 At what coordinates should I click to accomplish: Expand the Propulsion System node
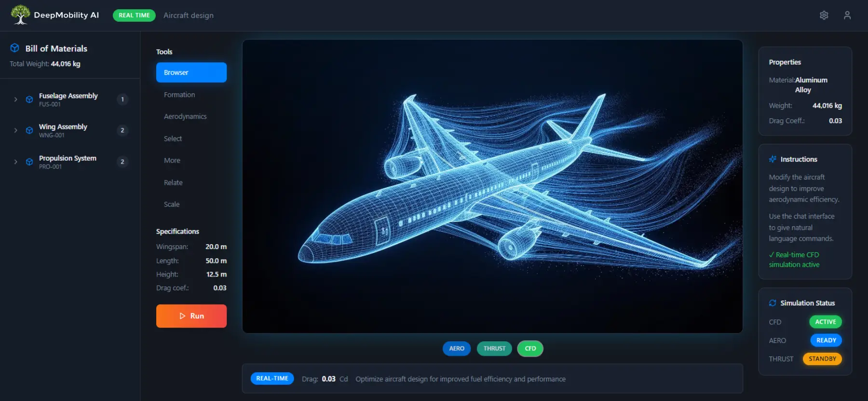point(15,162)
